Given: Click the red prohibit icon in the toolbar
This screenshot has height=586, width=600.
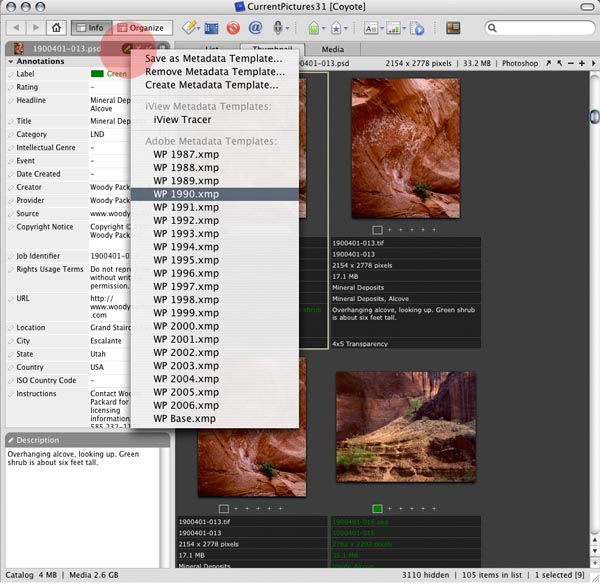Looking at the screenshot, I should point(233,28).
